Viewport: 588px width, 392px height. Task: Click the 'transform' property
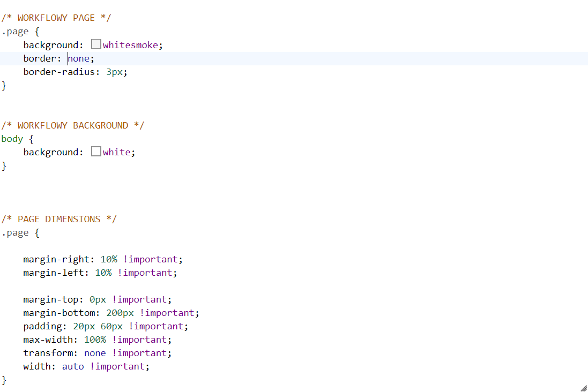pos(48,353)
